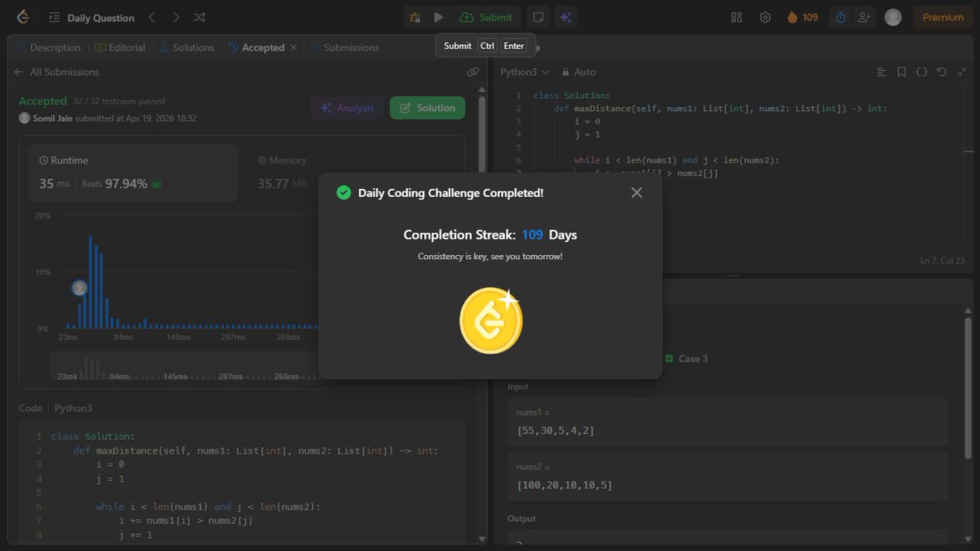This screenshot has height=551, width=980.
Task: Click the invite friend icon
Action: click(864, 17)
